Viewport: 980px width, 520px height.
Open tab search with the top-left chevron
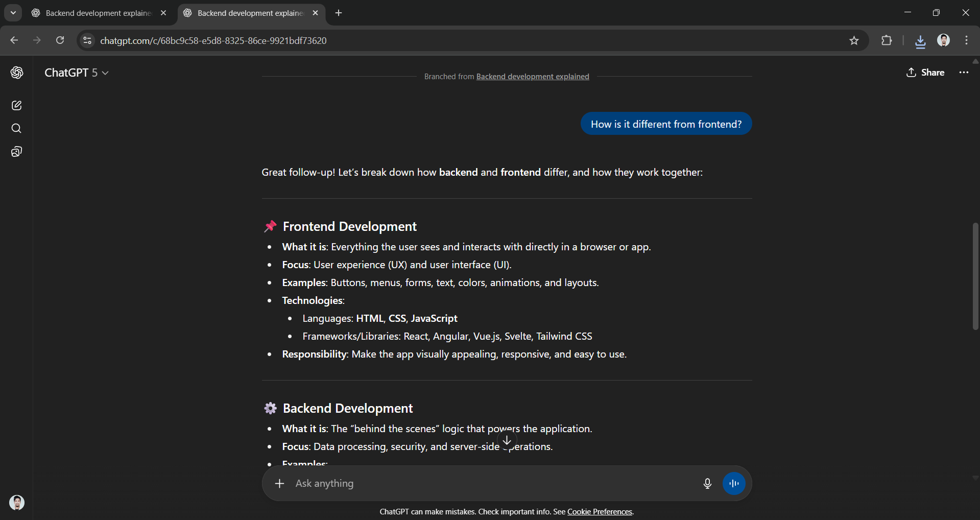click(x=13, y=13)
